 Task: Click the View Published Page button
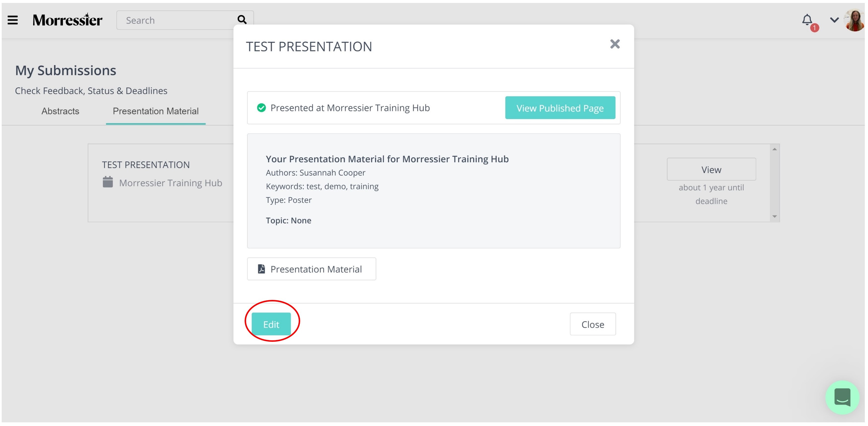560,108
